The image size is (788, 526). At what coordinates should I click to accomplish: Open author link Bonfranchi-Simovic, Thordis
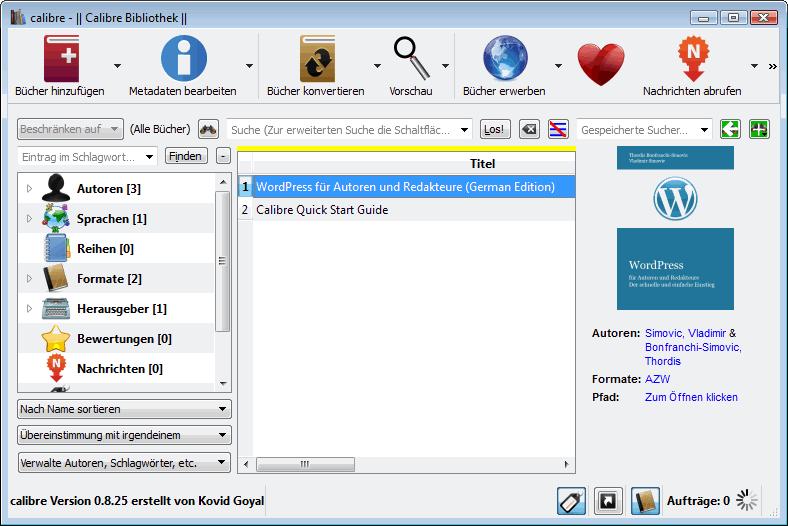coord(693,354)
